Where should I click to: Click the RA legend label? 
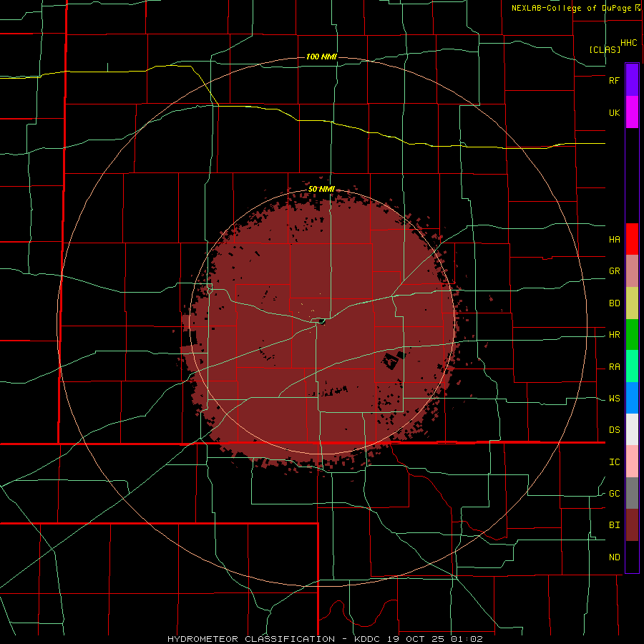point(614,367)
